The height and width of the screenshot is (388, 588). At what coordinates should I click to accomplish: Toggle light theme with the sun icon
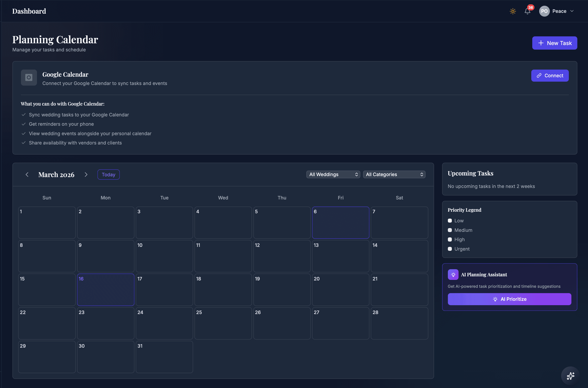512,11
